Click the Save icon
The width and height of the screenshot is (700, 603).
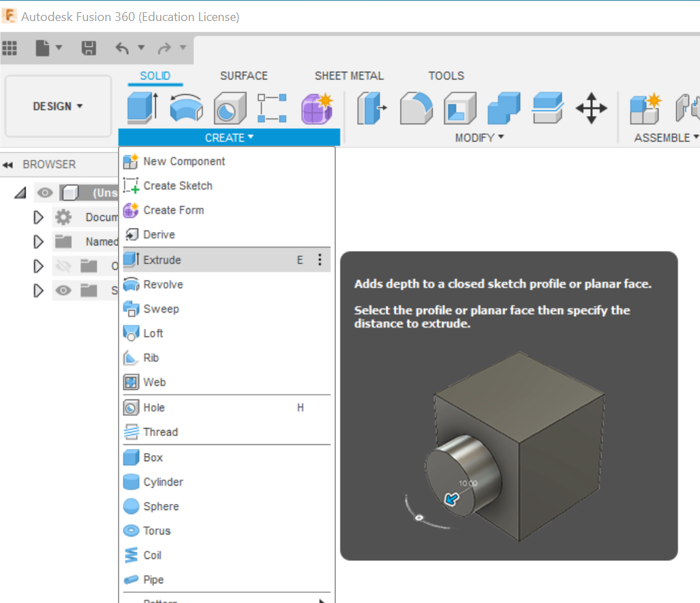click(x=88, y=47)
